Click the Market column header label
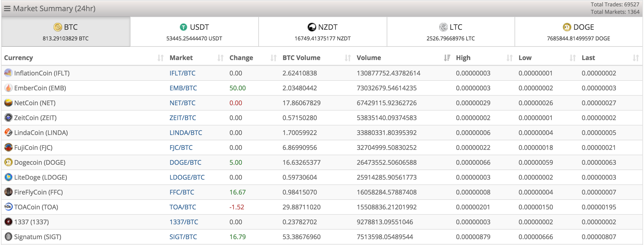The width and height of the screenshot is (644, 245). pos(181,58)
